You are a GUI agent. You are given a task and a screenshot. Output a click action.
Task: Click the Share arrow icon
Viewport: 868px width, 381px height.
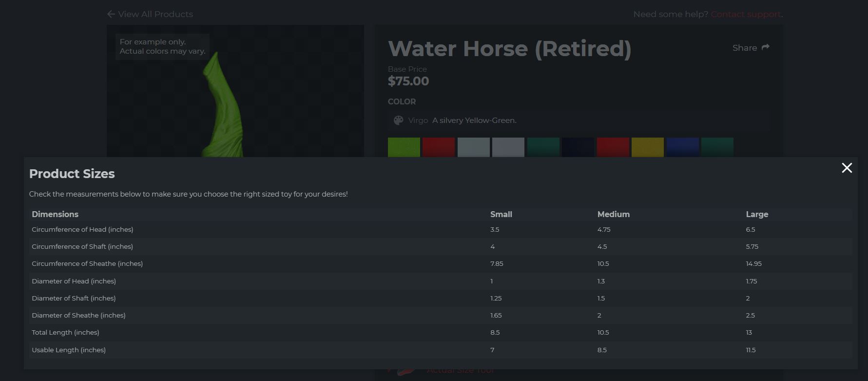[x=765, y=47]
